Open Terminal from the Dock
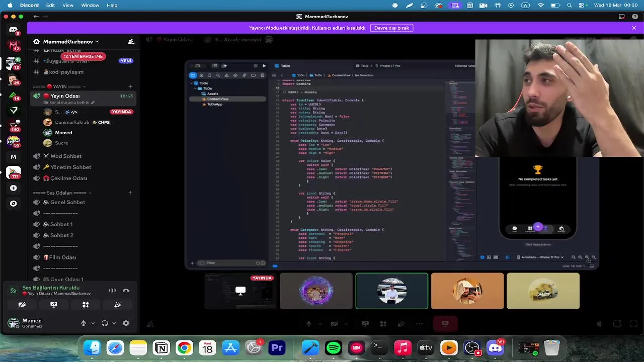Viewport: 644px width, 362px height. click(380, 347)
